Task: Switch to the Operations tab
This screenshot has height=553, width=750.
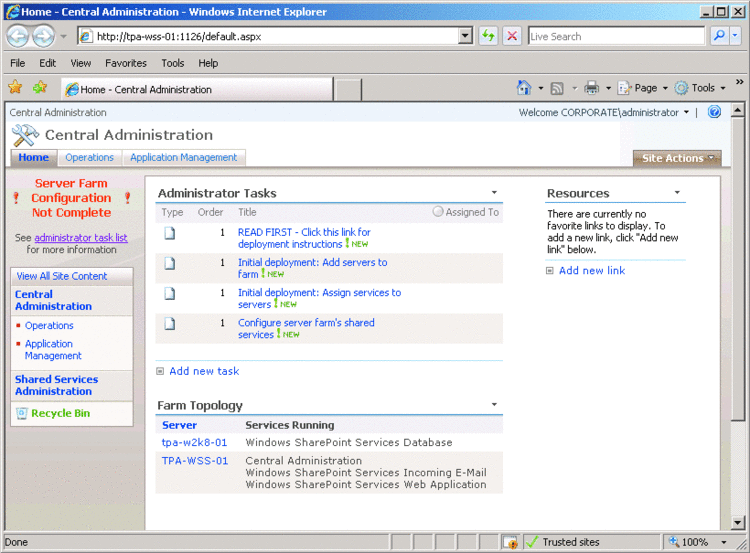Action: click(89, 157)
